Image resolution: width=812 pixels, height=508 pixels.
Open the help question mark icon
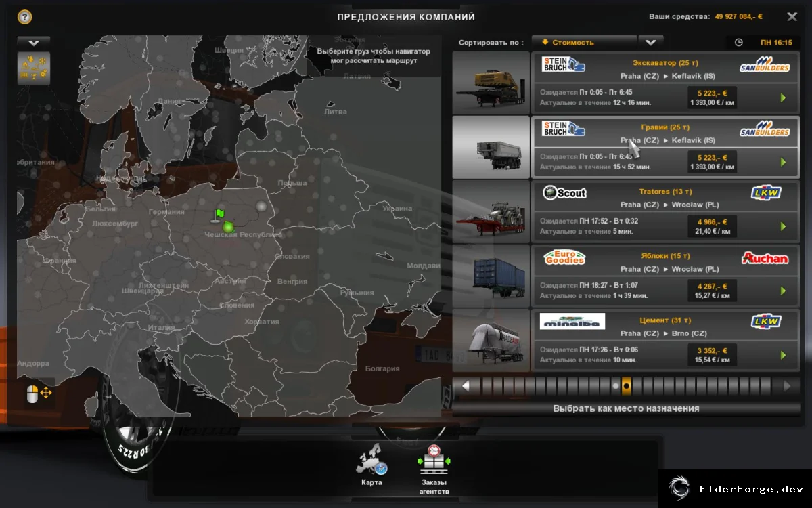point(25,17)
